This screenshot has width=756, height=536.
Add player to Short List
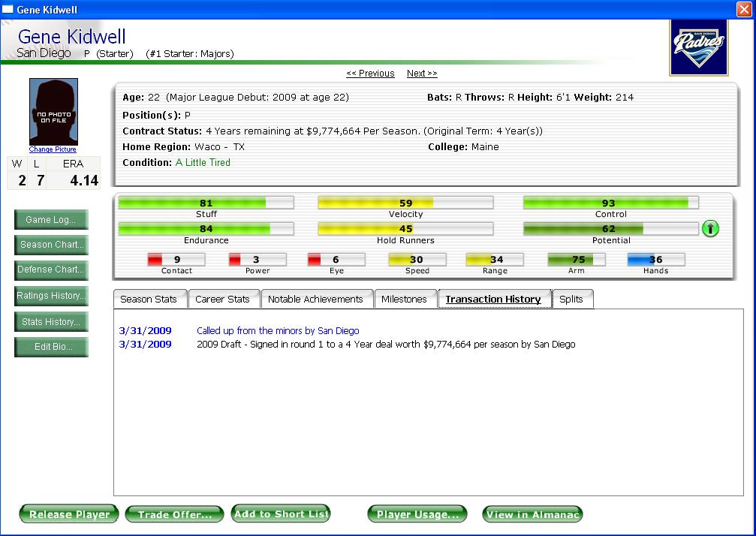click(281, 513)
